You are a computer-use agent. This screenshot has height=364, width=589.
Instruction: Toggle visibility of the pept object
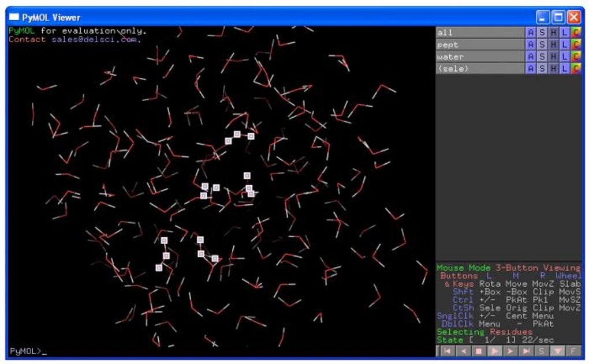pos(480,44)
